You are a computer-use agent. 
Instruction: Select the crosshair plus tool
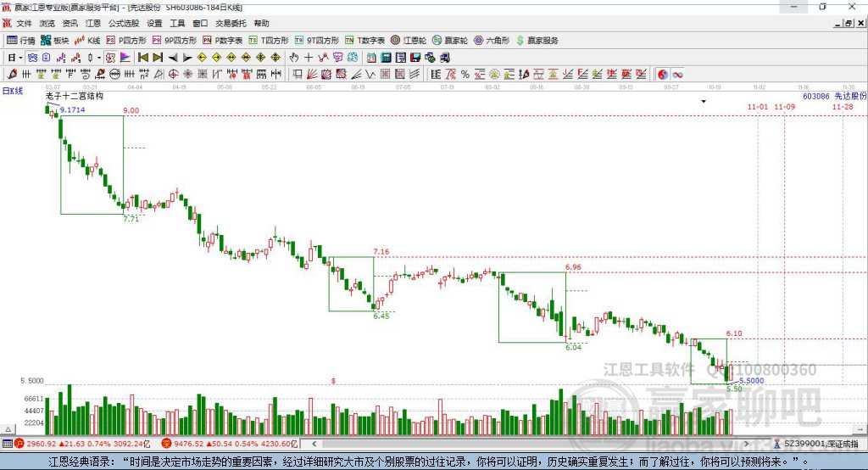309,58
